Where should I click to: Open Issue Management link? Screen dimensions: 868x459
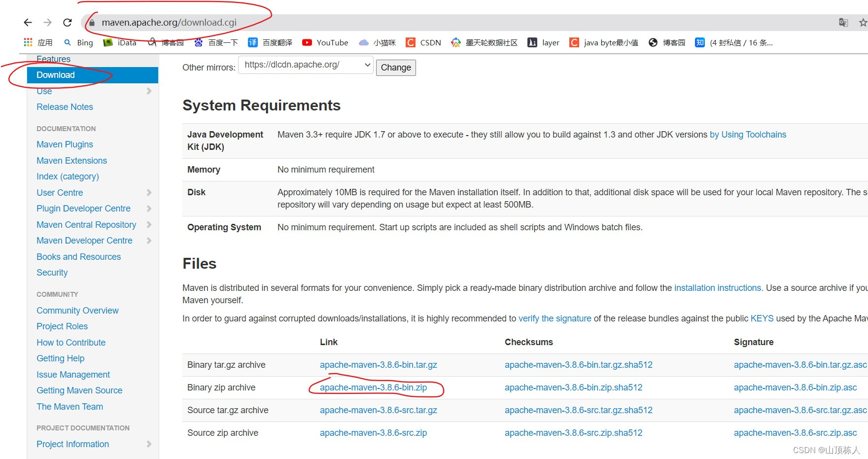73,375
